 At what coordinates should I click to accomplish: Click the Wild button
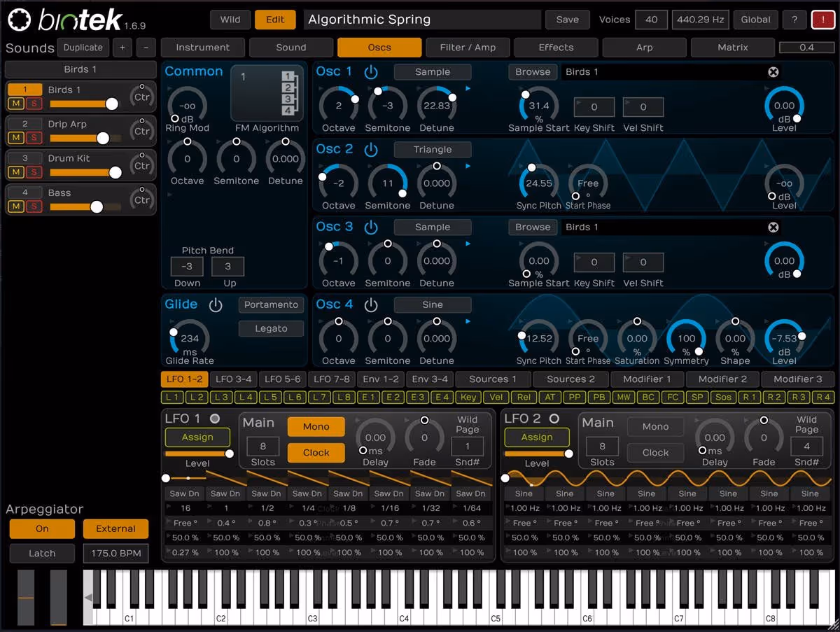click(230, 20)
